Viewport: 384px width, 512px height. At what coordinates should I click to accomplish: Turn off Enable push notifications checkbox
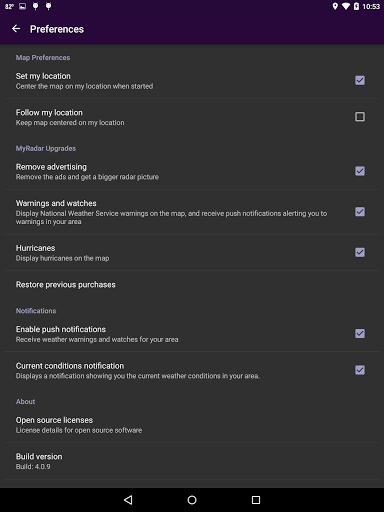tap(360, 333)
